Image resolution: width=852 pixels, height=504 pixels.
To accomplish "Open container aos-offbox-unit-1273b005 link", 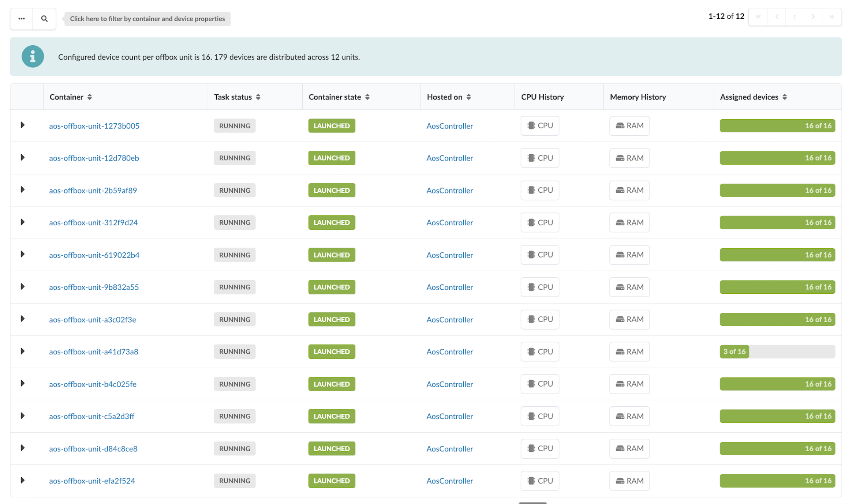I will [94, 126].
